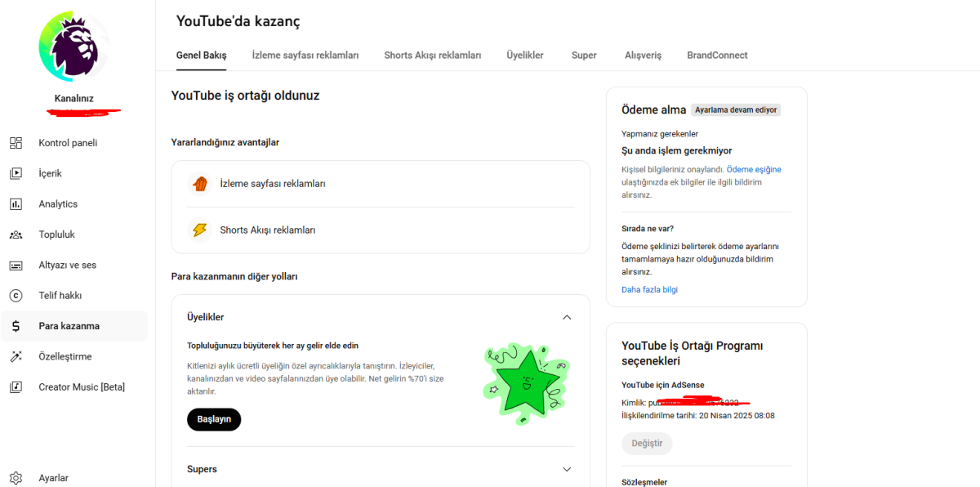Viewport: 980px width, 487px height.
Task: Click the İçerik play icon
Action: pyautogui.click(x=16, y=173)
